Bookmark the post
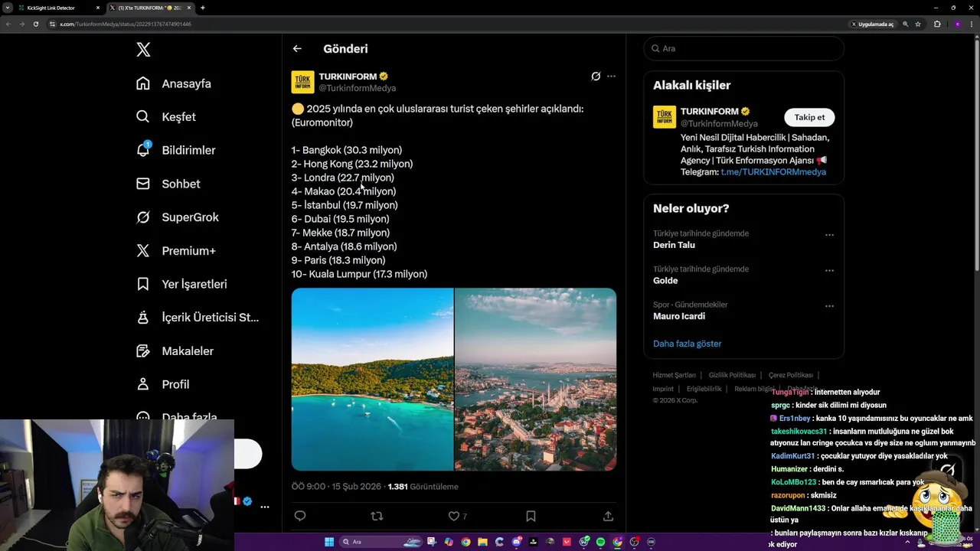The width and height of the screenshot is (980, 551). (531, 516)
